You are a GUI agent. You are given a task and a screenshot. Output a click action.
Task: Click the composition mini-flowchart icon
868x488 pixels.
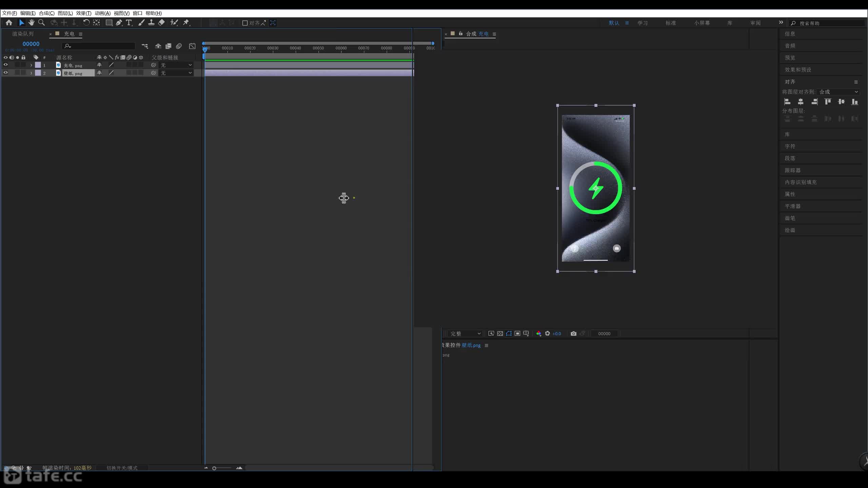(145, 46)
